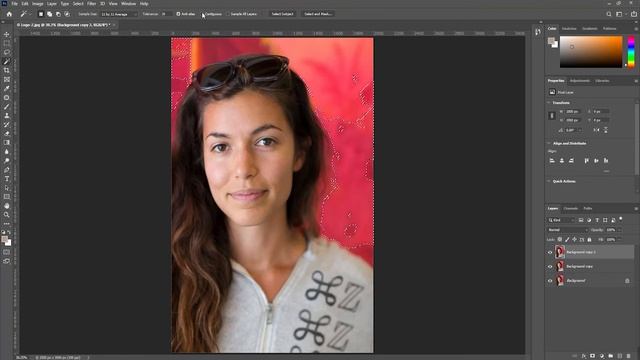640x360 pixels.
Task: Click the Delete layer trash icon
Action: pyautogui.click(x=629, y=356)
